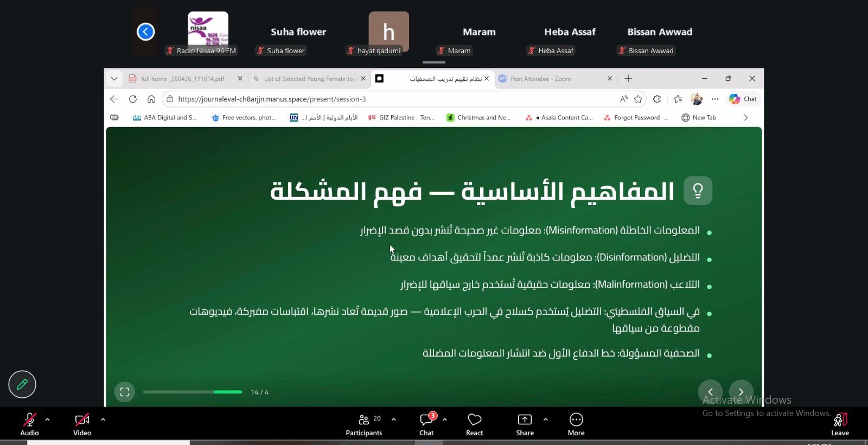This screenshot has height=445, width=868.
Task: Click the browser address bar URL
Action: tap(272, 99)
